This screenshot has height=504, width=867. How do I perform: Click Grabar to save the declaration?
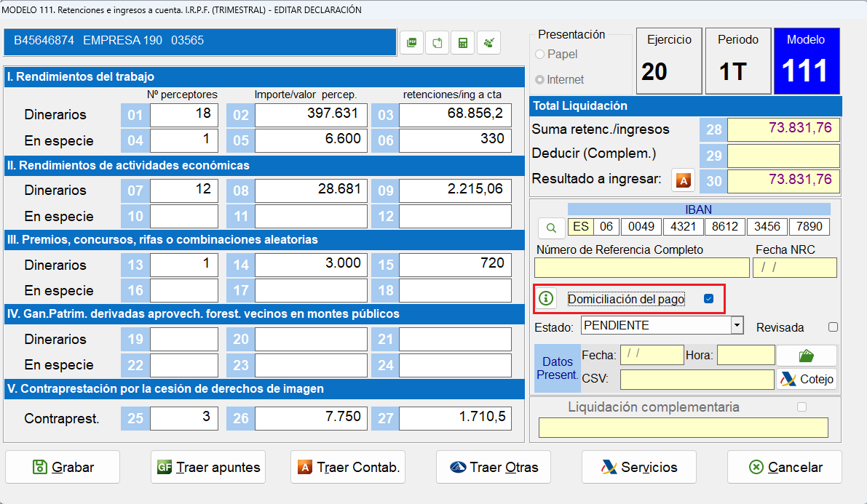click(x=62, y=467)
